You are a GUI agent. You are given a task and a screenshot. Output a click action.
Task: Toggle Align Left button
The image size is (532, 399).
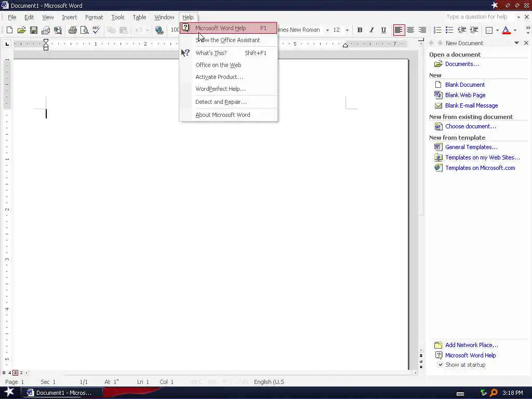point(398,30)
